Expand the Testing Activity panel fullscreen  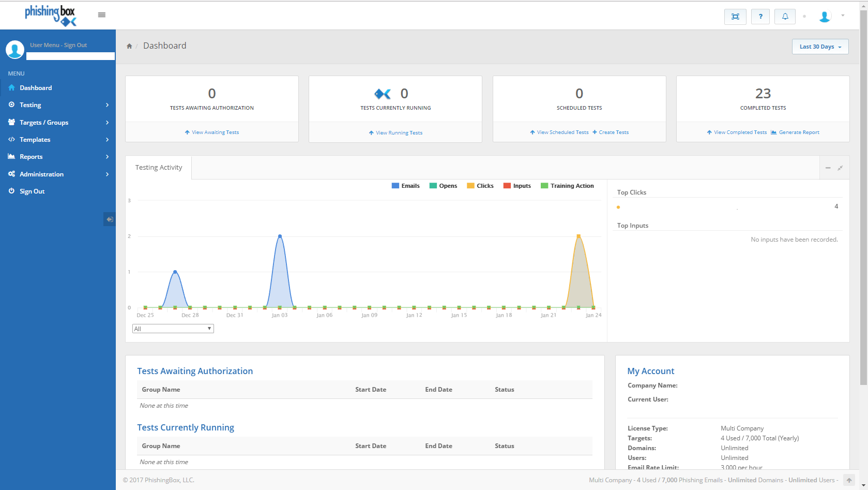(x=840, y=168)
